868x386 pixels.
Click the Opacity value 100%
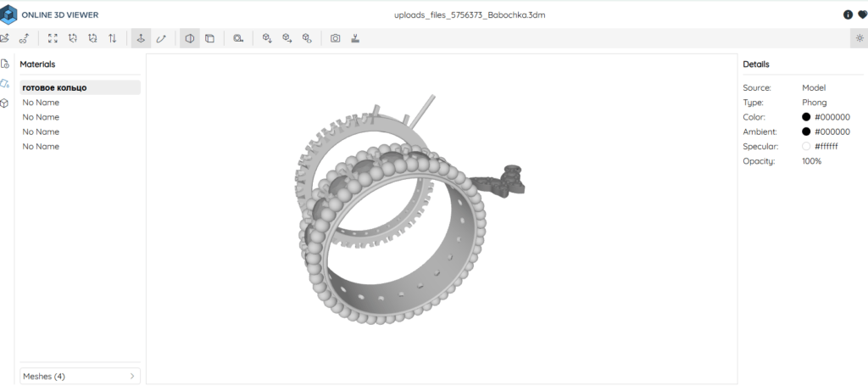coord(812,161)
